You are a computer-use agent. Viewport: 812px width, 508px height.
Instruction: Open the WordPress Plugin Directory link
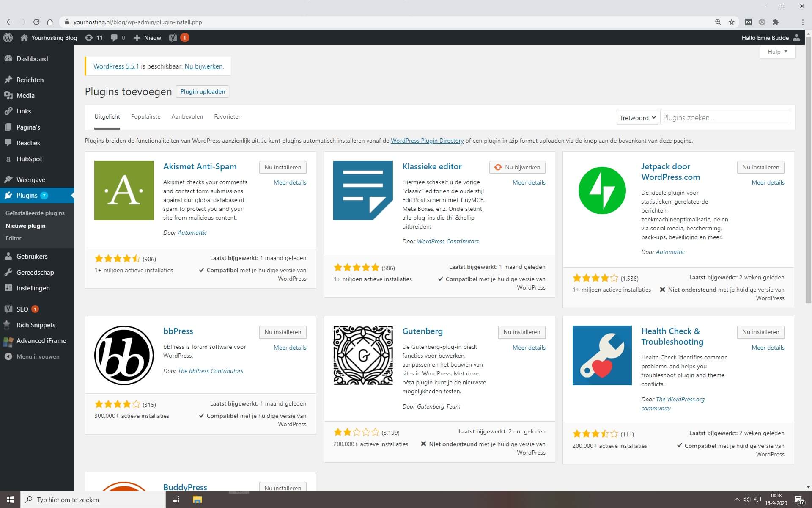pyautogui.click(x=427, y=141)
